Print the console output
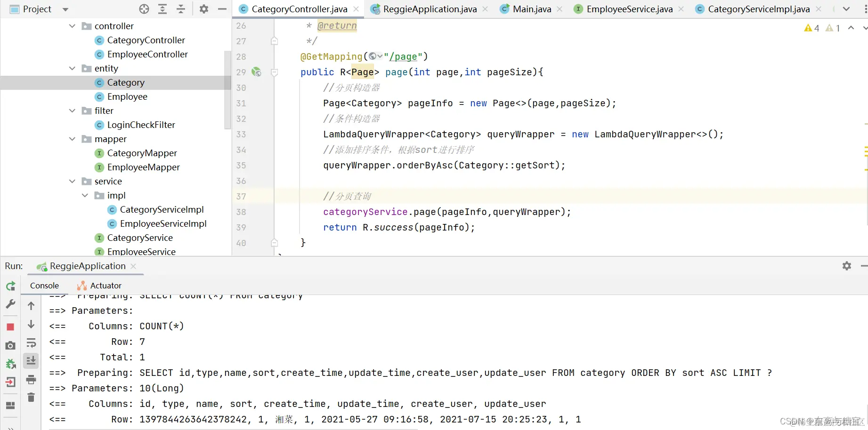The width and height of the screenshot is (868, 430). [x=31, y=379]
